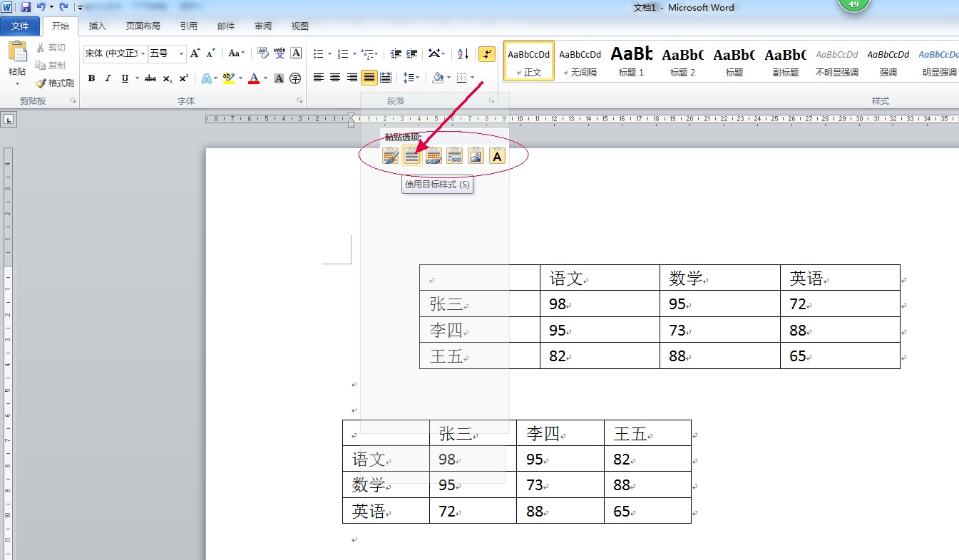The image size is (959, 560).
Task: Save the document from the Quick Access Toolbar
Action: pyautogui.click(x=26, y=7)
